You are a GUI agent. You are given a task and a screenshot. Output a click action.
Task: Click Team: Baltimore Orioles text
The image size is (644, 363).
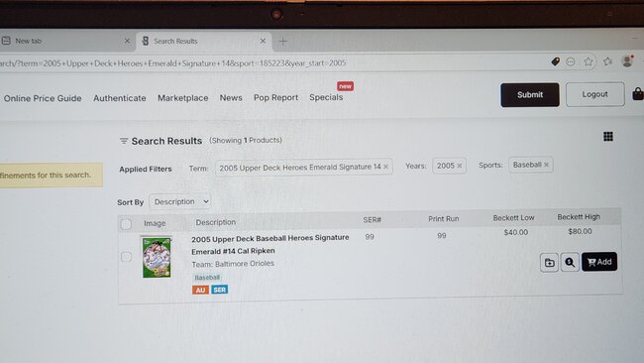tap(233, 264)
